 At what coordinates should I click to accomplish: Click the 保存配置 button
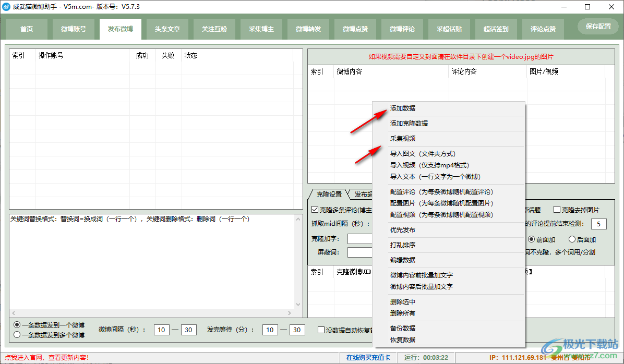(598, 26)
